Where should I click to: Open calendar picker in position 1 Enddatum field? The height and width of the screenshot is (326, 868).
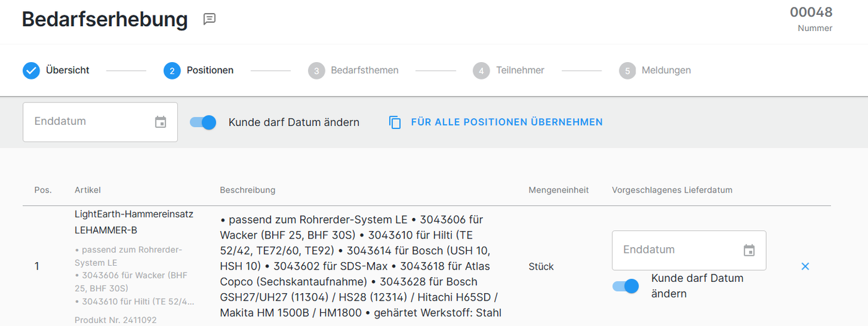coord(749,250)
